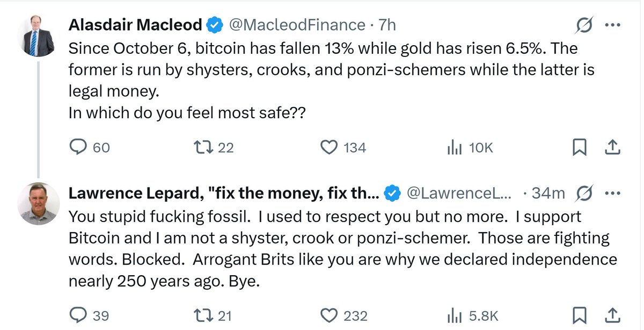644x330 pixels.
Task: Bookmark Alasdair Macleod's tweet
Action: pos(579,147)
